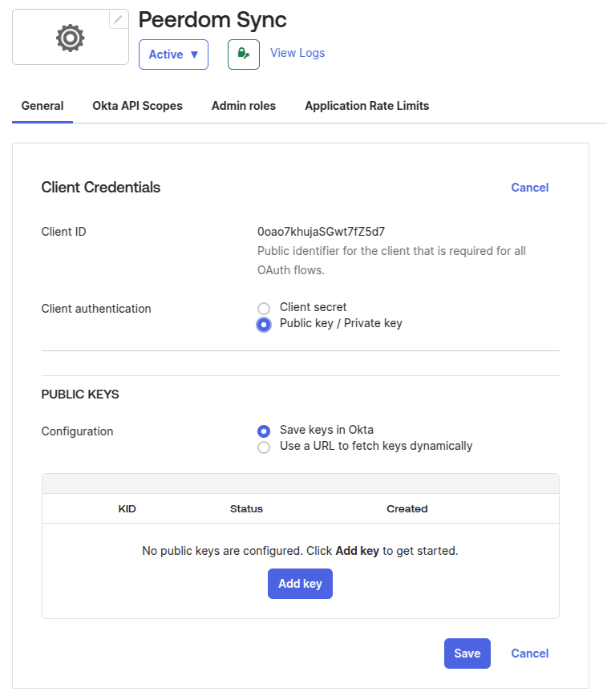Open the View Logs link
Image resolution: width=607 pixels, height=700 pixels.
point(297,53)
